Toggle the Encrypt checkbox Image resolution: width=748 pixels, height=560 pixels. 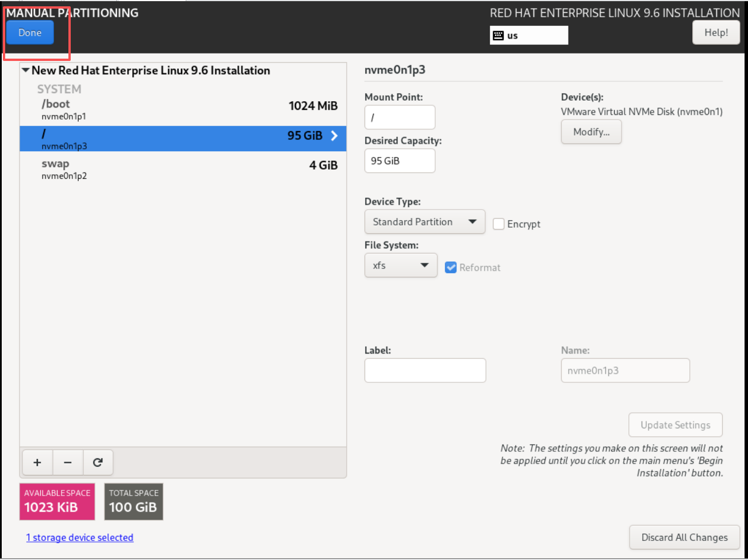[498, 224]
